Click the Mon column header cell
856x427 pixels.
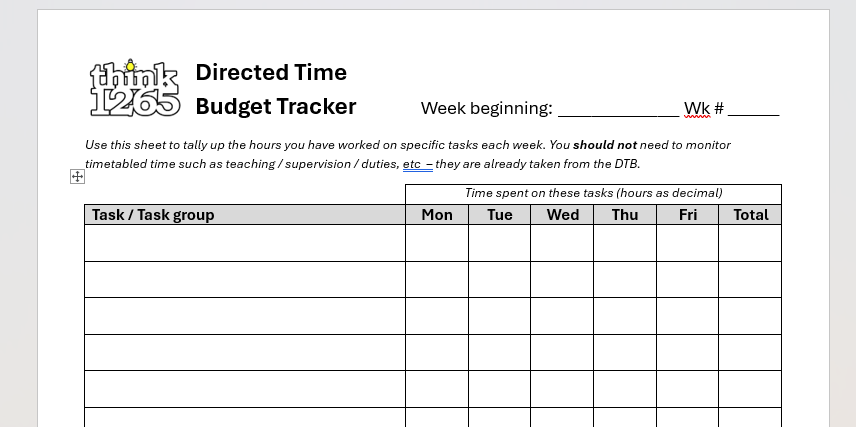437,215
